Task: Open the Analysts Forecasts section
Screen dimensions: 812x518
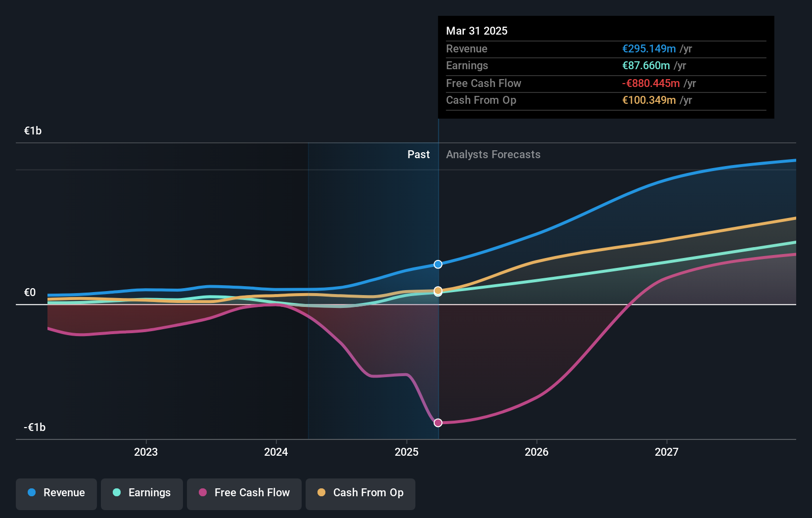Action: pos(493,154)
